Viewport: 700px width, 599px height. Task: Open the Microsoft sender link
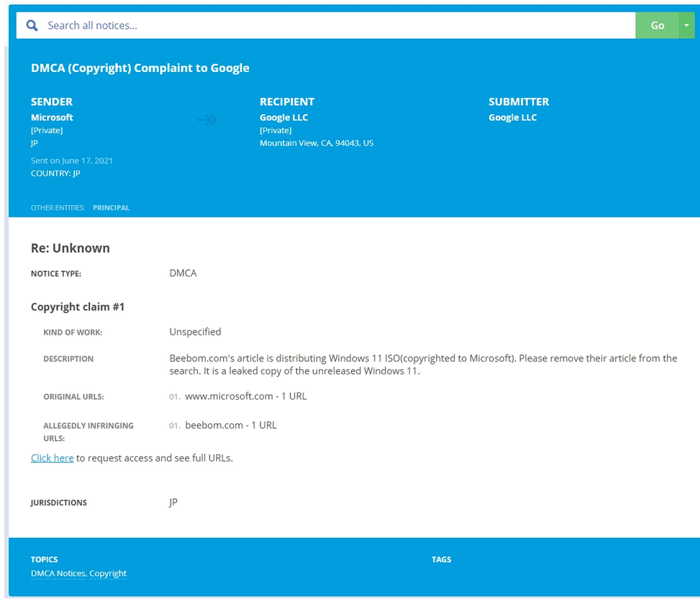(x=52, y=117)
